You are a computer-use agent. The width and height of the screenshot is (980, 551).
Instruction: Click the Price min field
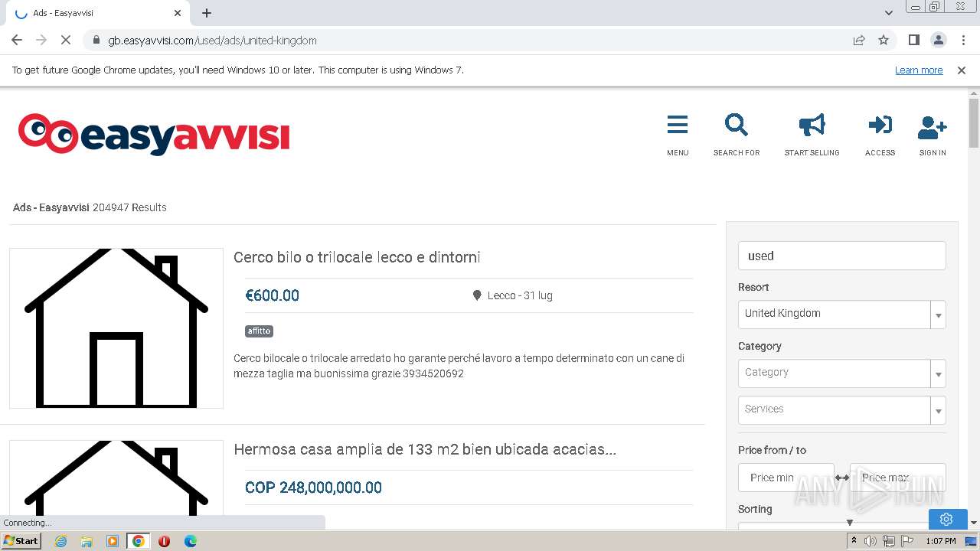(x=786, y=478)
